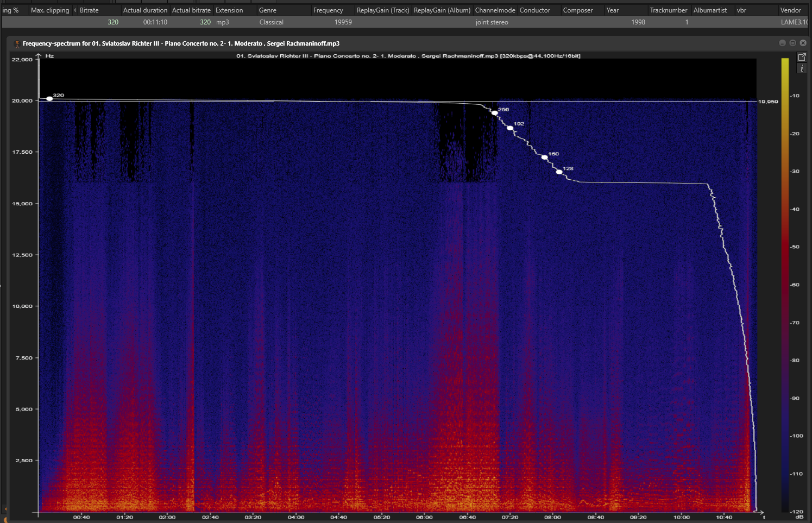This screenshot has width=812, height=523.
Task: Open the spectrum info icon
Action: click(802, 68)
